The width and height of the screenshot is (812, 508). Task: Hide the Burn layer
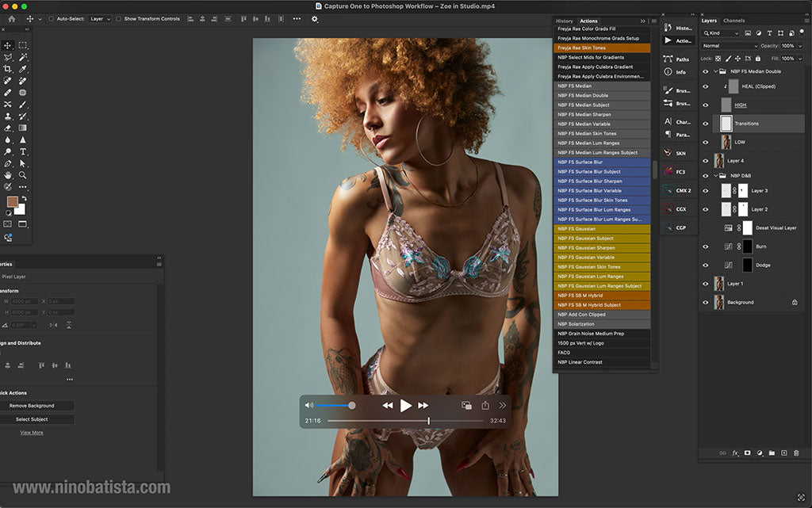tap(706, 246)
